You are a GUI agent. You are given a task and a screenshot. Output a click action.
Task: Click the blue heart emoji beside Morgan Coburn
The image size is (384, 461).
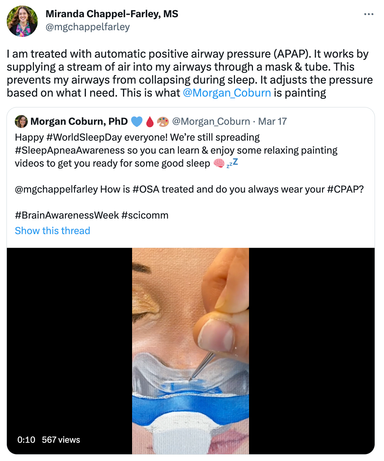(x=137, y=122)
